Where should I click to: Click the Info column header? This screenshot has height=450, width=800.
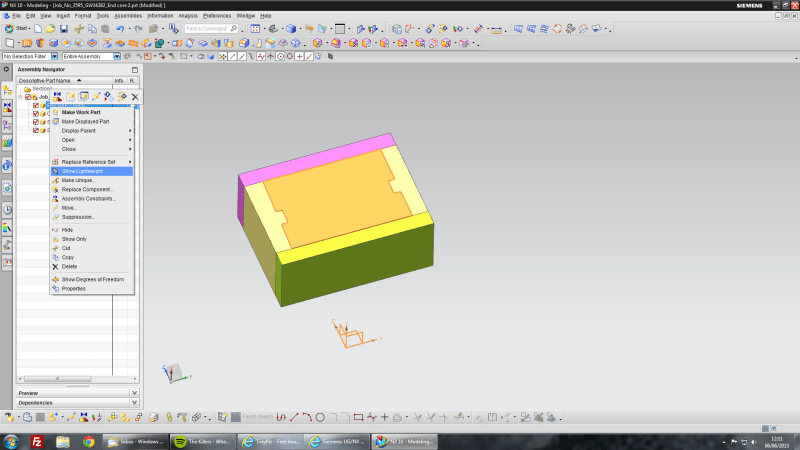[119, 81]
